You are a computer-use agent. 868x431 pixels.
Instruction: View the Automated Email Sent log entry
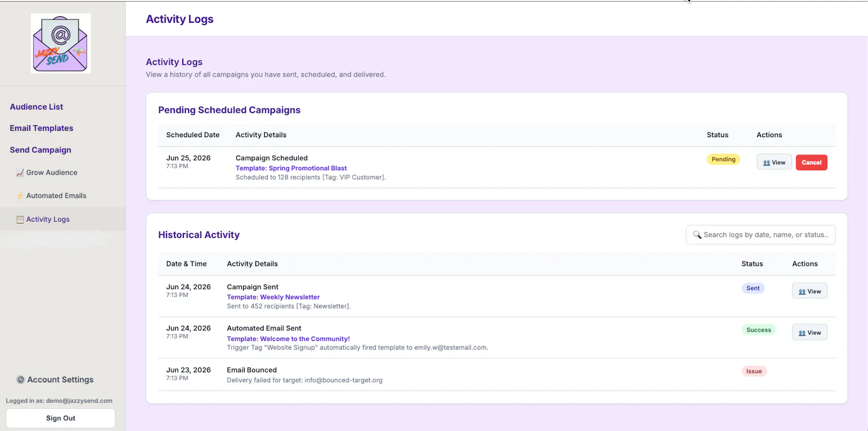tap(809, 332)
